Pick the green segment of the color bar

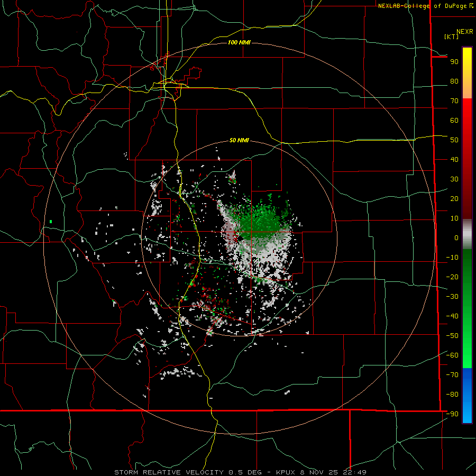pos(467,308)
